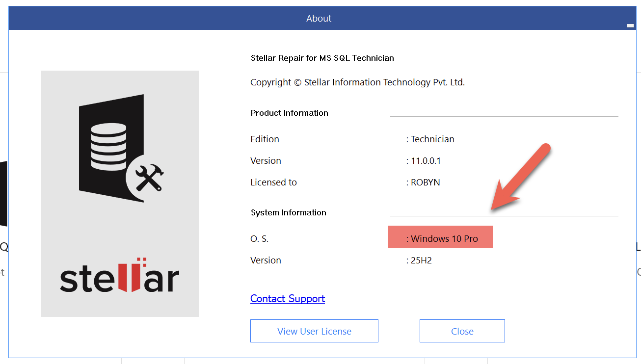Click the stellar wordmark in logo panel
This screenshot has width=641, height=364.
coord(119,275)
